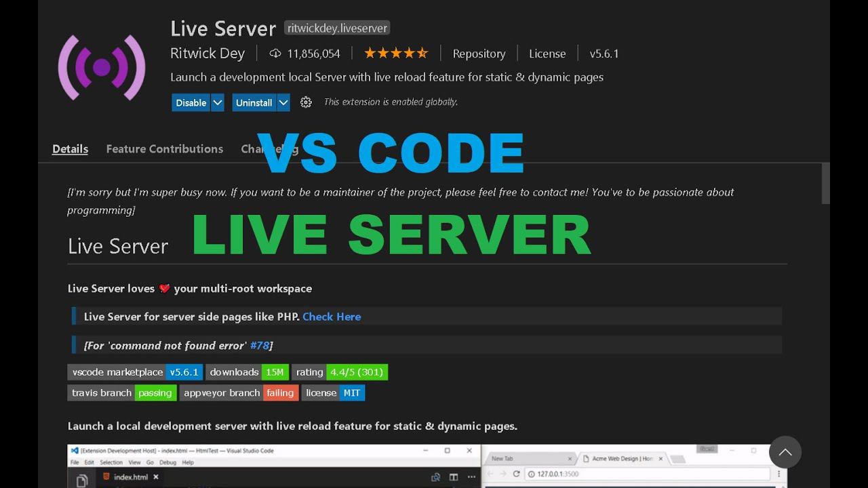Click the five-star rating icons
Viewport: 868px width, 488px height.
pos(396,53)
